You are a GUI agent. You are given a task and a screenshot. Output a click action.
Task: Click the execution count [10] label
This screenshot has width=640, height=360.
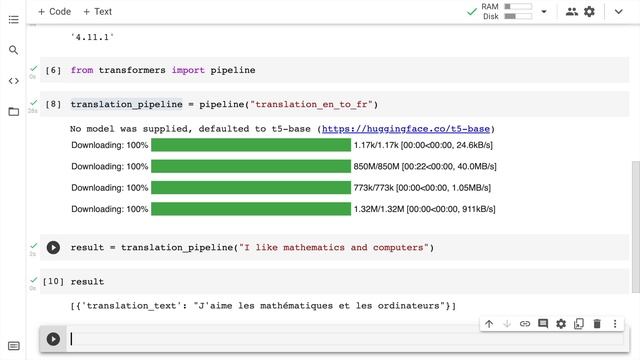[x=53, y=282]
